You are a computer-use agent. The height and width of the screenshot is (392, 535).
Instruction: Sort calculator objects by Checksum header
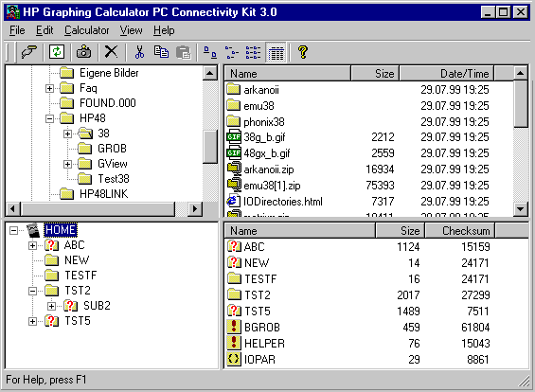(x=459, y=231)
